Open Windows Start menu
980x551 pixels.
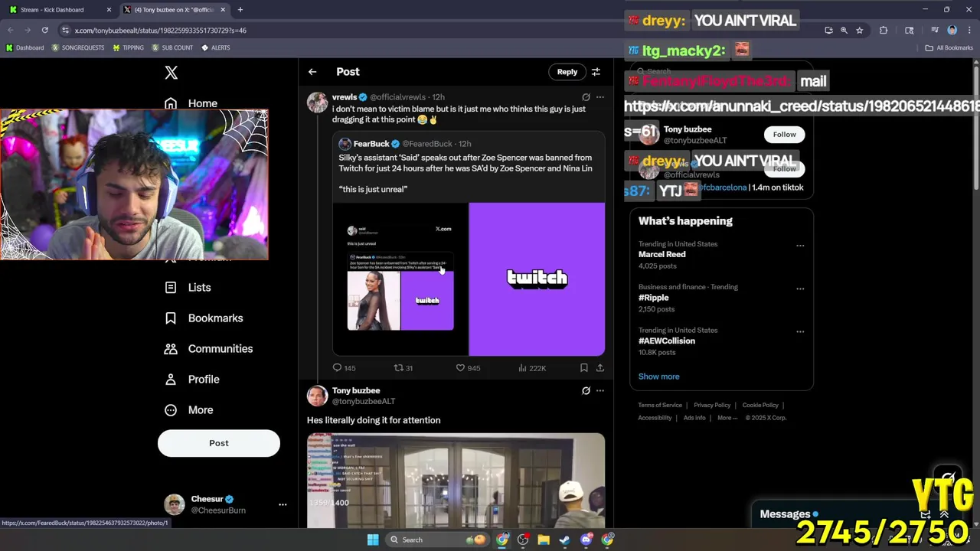coord(373,540)
